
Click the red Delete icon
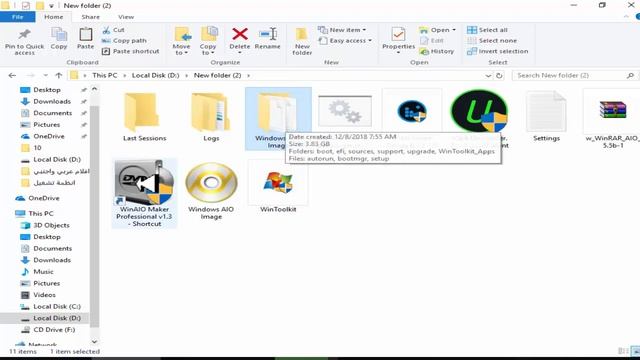tap(240, 34)
